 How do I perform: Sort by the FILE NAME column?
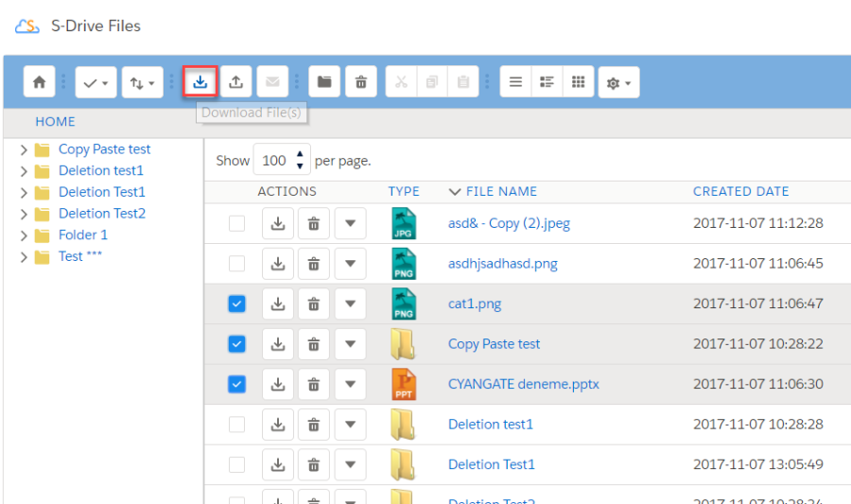[x=500, y=191]
